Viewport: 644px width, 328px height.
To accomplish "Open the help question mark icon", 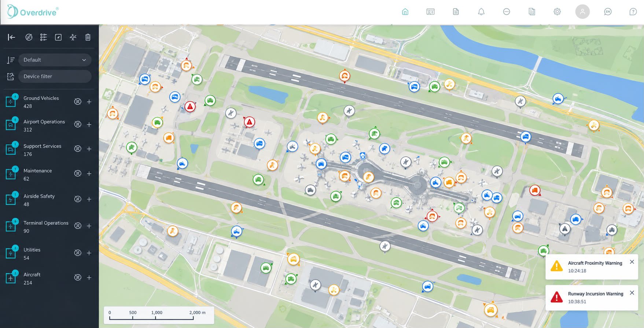I will pyautogui.click(x=633, y=12).
